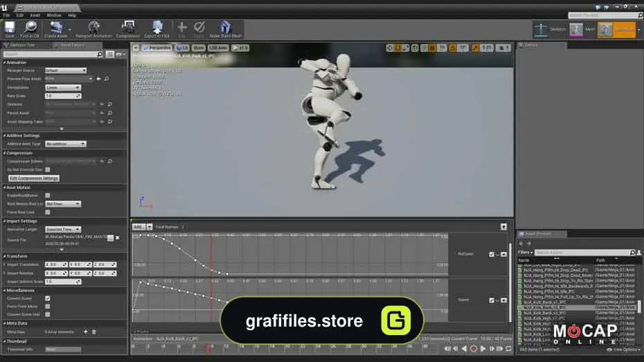Image resolution: width=644 pixels, height=362 pixels.
Task: Toggle the loop playback button
Action: click(508, 348)
